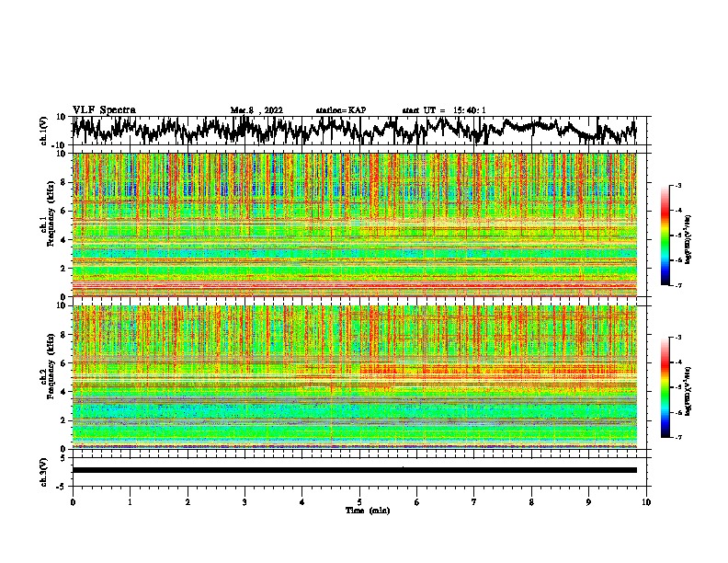Click inside the ch.1 spectrogram panel
Image resolution: width=728 pixels, height=563 pixels.
point(355,224)
